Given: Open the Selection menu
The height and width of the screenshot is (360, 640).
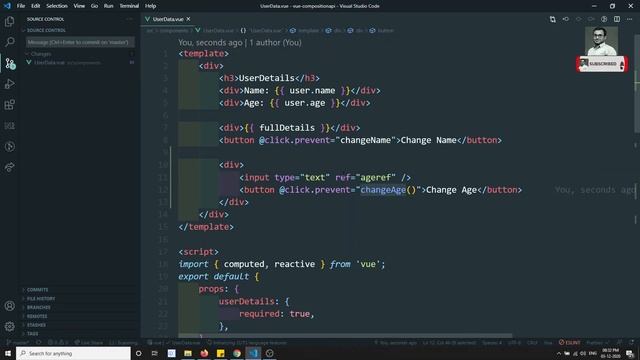Looking at the screenshot, I should point(57,6).
